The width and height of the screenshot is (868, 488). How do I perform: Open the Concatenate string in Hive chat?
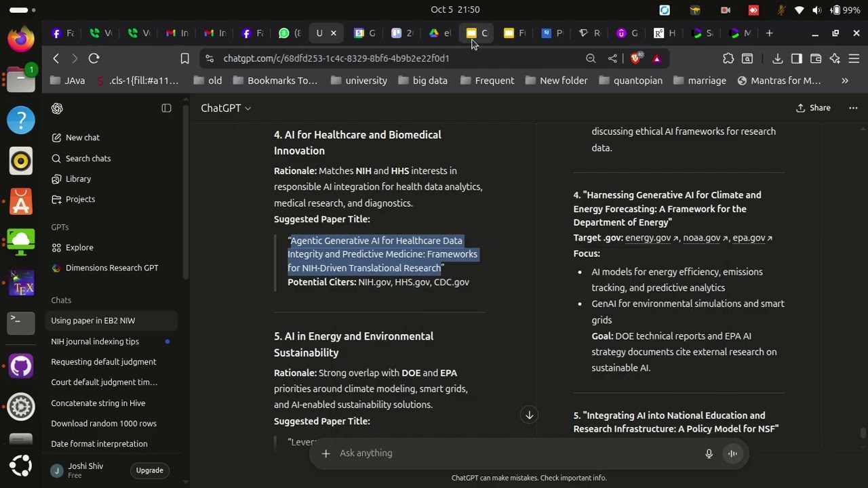112,403
